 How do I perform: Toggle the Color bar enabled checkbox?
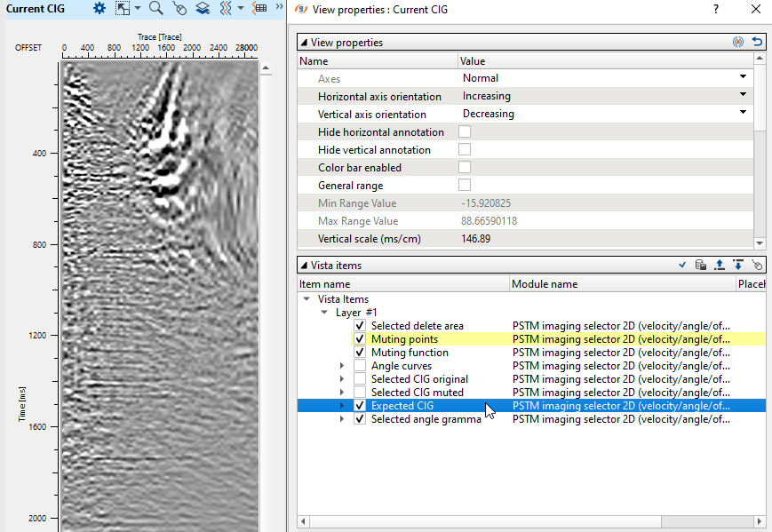pos(464,167)
